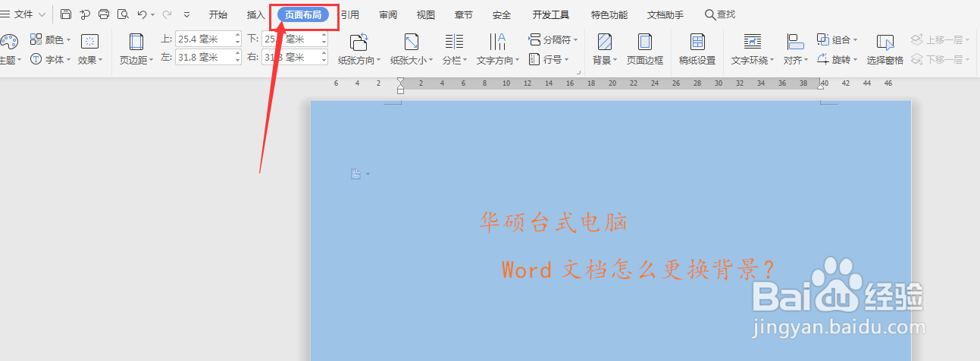
Task: Click the export-to-PDF icon next to Save
Action: (x=85, y=14)
